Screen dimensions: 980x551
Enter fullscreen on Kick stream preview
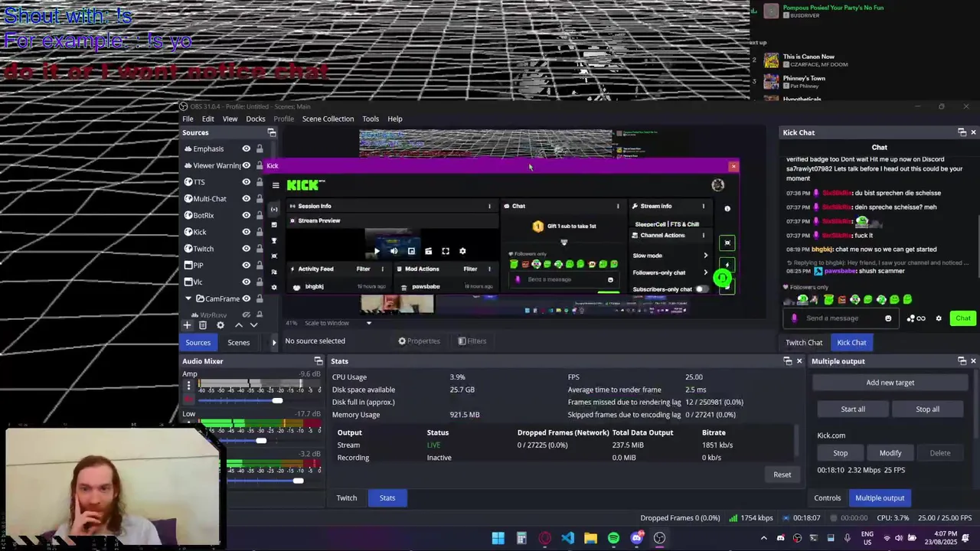click(446, 251)
